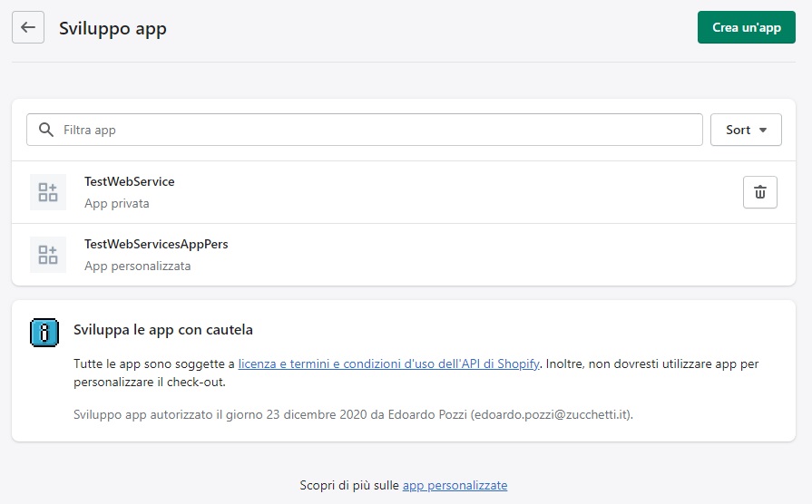This screenshot has height=504, width=812.
Task: Click the blue info icon by Sviluppa le app
Action: click(x=44, y=332)
